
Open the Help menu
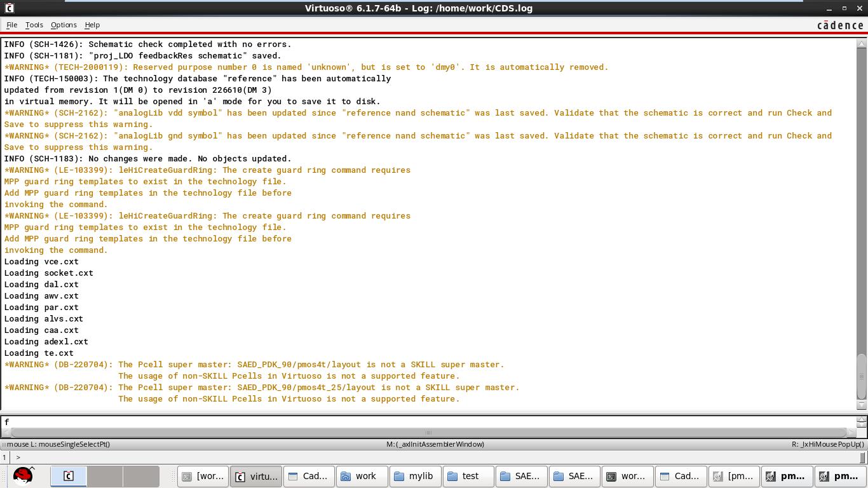click(92, 25)
